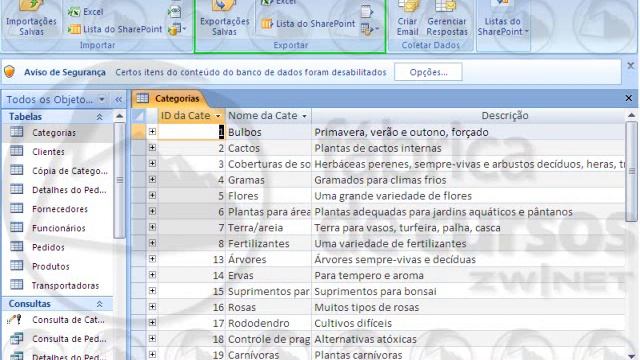This screenshot has height=360, width=640.
Task: Expand the subdatasheet for the Terra/areia row
Action: click(x=152, y=227)
